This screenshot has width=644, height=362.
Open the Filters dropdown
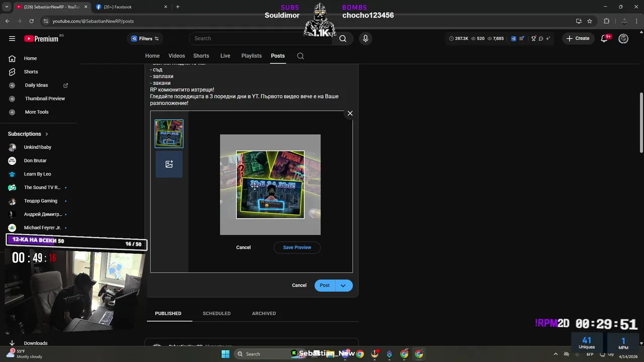[x=145, y=39]
